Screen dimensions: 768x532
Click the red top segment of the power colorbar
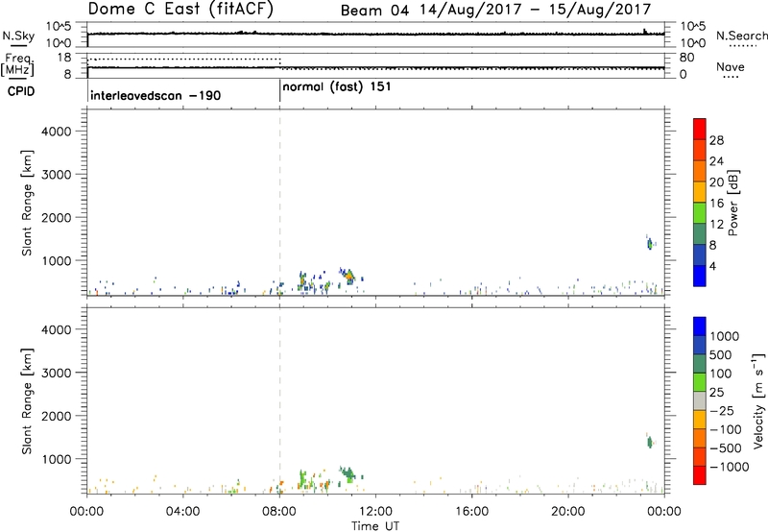coord(700,129)
